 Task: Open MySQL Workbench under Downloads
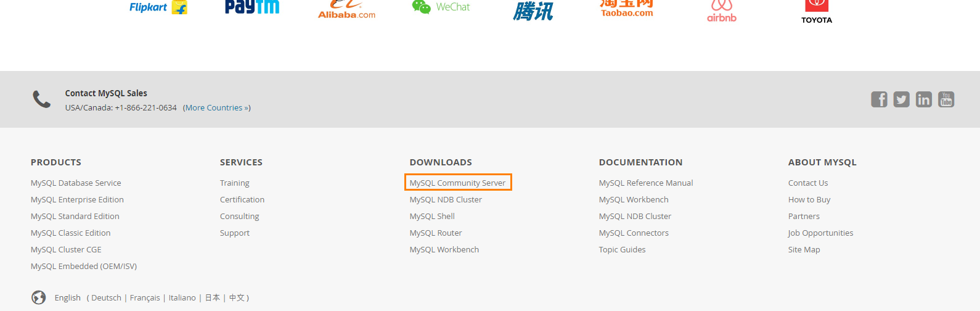(x=444, y=249)
